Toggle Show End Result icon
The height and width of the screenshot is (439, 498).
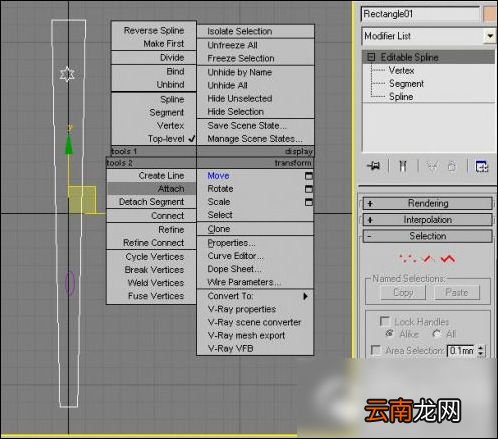pyautogui.click(x=403, y=166)
